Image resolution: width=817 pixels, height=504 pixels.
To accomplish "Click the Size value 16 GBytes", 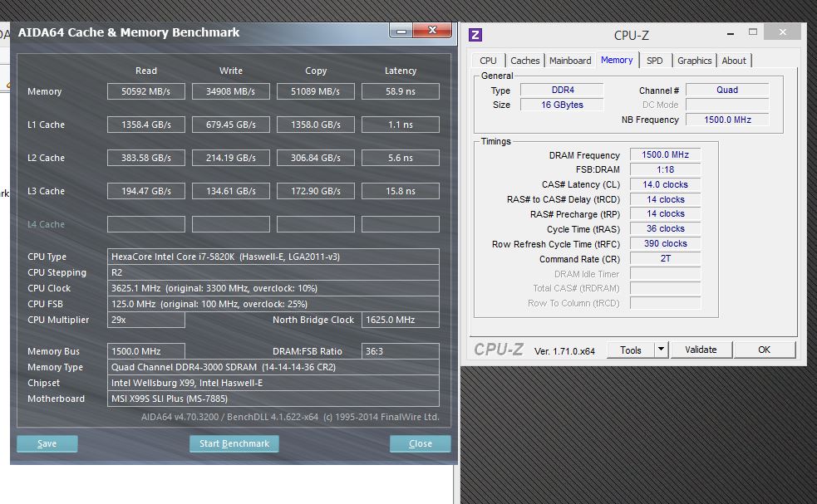I will [x=562, y=105].
